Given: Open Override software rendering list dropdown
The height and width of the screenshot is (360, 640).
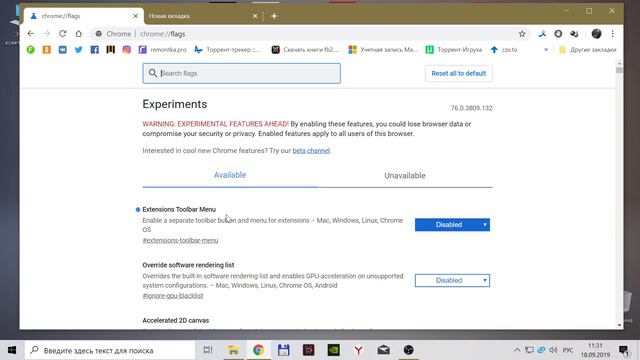Looking at the screenshot, I should (452, 280).
